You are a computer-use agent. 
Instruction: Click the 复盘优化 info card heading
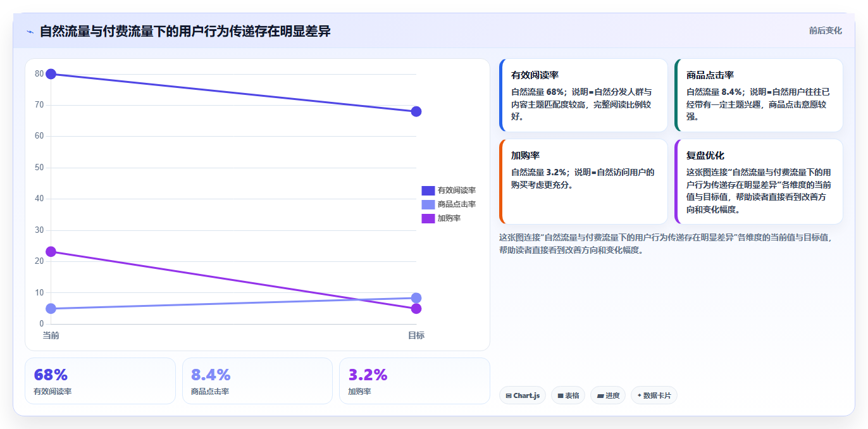pyautogui.click(x=705, y=156)
